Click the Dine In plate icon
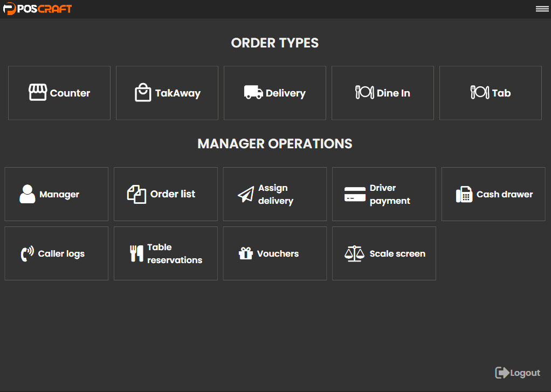The image size is (551, 392). (x=364, y=93)
